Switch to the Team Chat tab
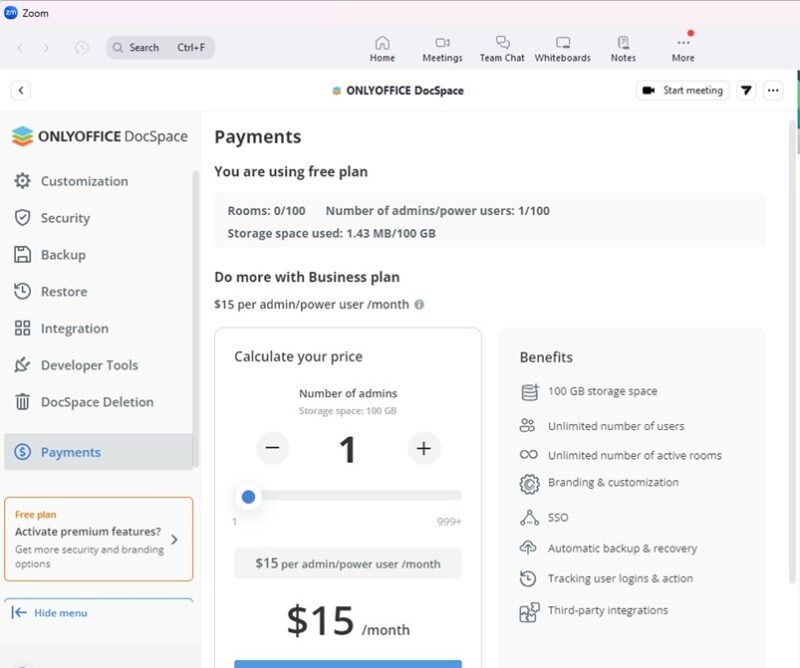The image size is (800, 668). click(502, 47)
